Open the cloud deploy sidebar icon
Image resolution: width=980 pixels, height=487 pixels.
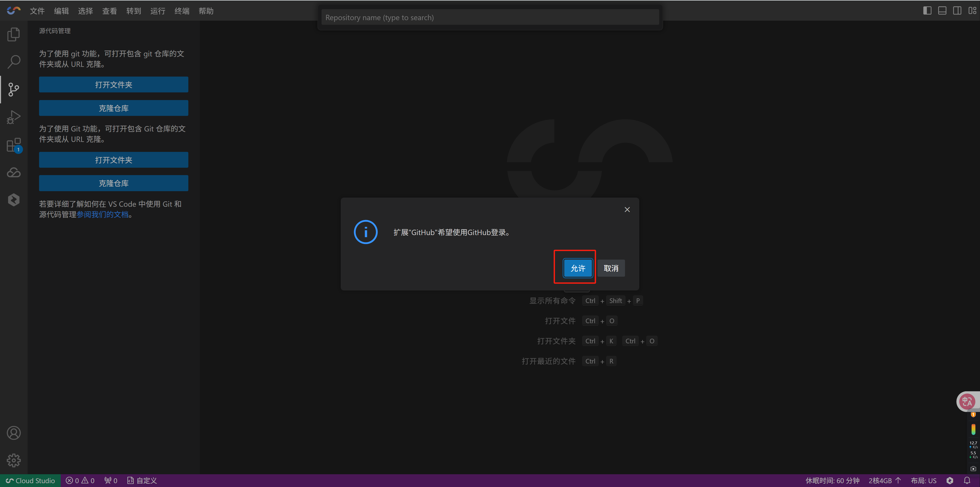(14, 172)
